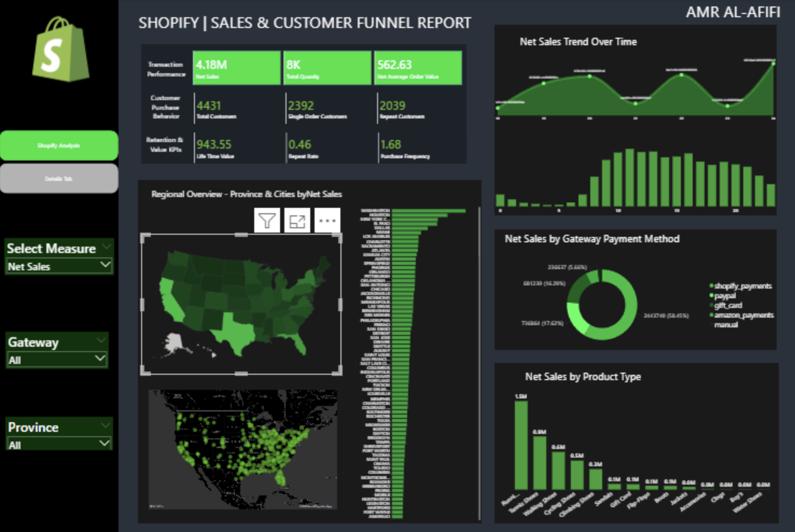Click the first data point on the trend line
This screenshot has height=532, width=795.
point(498,108)
